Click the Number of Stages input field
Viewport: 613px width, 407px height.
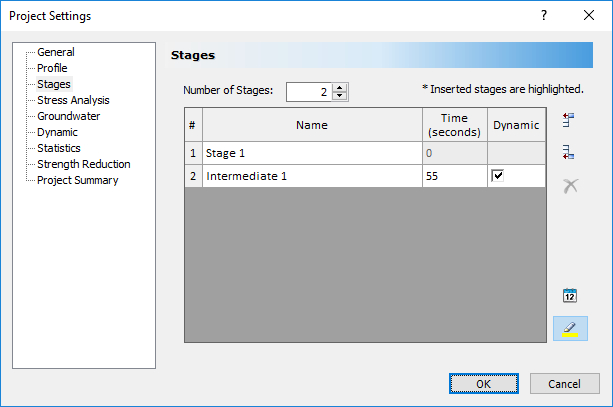pyautogui.click(x=308, y=92)
